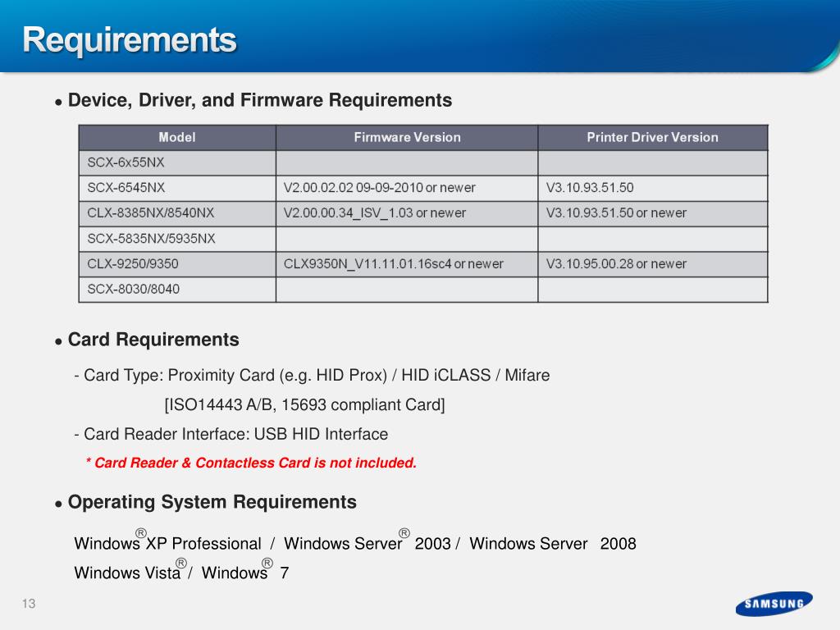Click the Windows XP Professional text
This screenshot has height=630, width=840.
pyautogui.click(x=167, y=542)
